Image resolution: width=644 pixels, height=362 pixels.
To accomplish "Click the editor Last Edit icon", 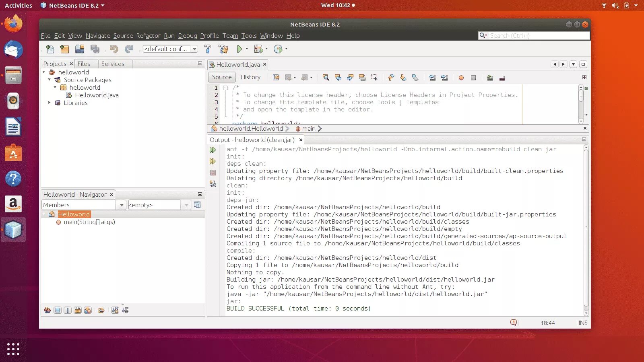I will tap(276, 78).
